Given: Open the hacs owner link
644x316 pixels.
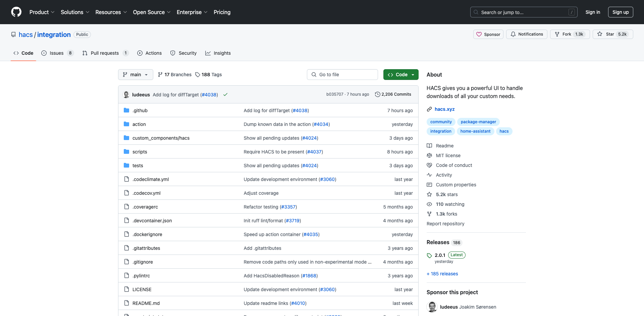Looking at the screenshot, I should point(26,35).
